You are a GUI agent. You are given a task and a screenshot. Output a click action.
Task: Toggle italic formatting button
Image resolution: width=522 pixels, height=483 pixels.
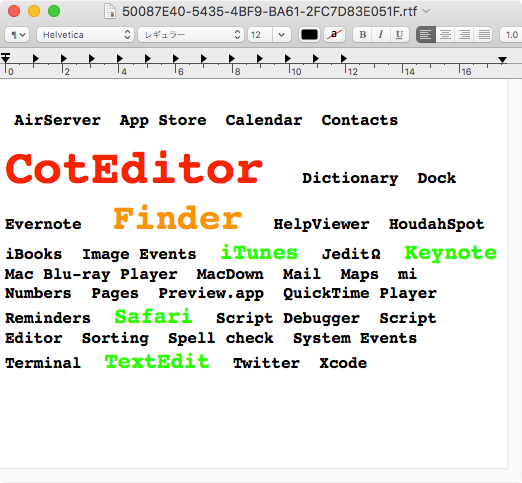(381, 35)
